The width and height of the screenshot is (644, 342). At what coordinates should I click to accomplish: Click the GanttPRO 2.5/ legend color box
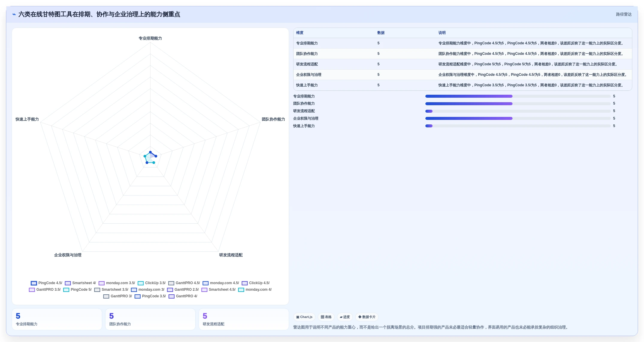coord(170,290)
